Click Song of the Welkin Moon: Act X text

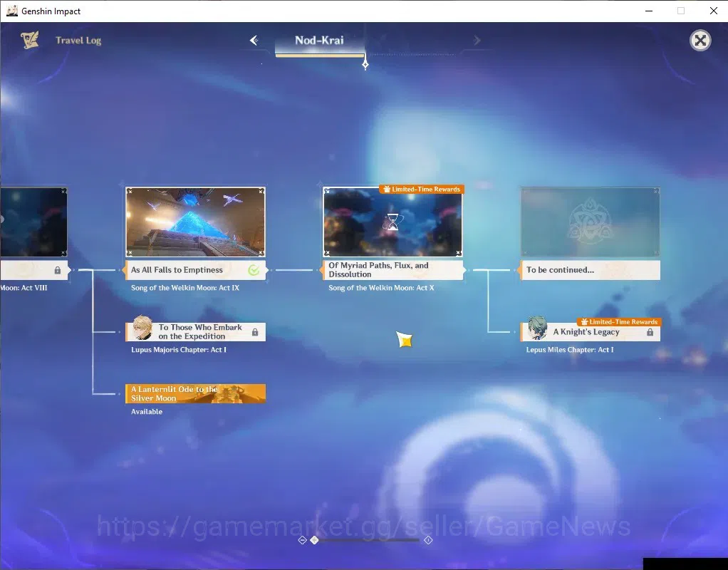(x=381, y=288)
